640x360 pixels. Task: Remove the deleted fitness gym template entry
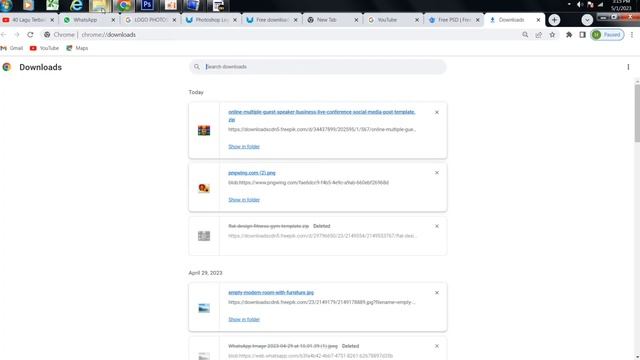pyautogui.click(x=437, y=226)
